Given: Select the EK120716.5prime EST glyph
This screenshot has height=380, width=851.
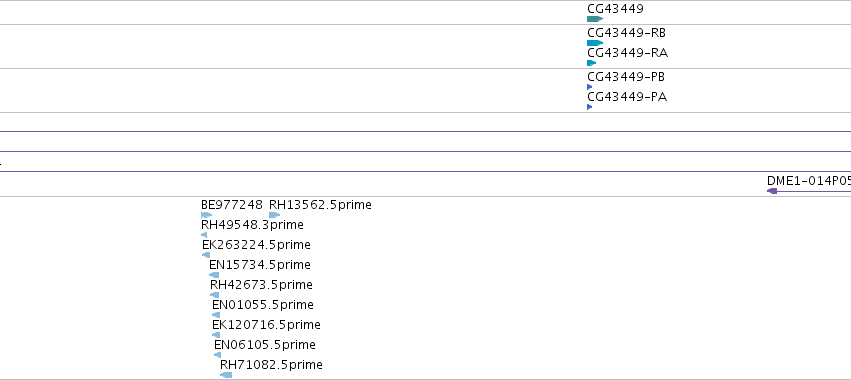Looking at the screenshot, I should 216,335.
